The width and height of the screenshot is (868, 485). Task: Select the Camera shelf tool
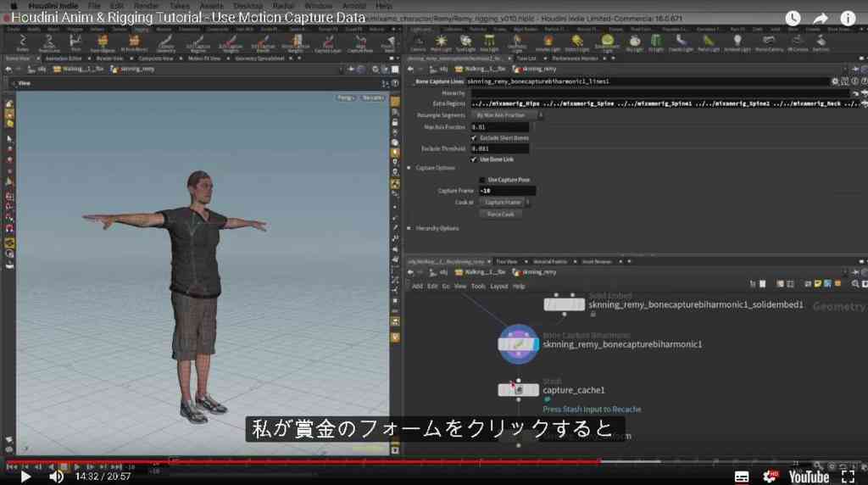click(x=418, y=42)
